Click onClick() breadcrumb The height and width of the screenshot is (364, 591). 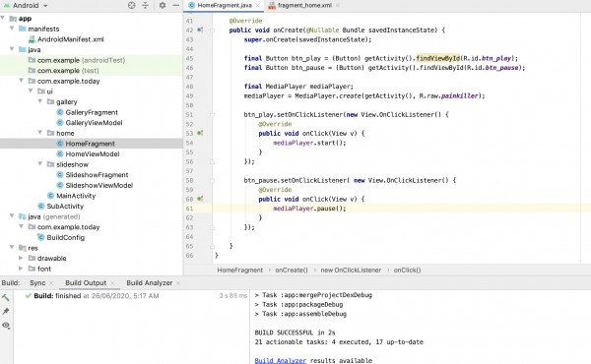coord(407,270)
